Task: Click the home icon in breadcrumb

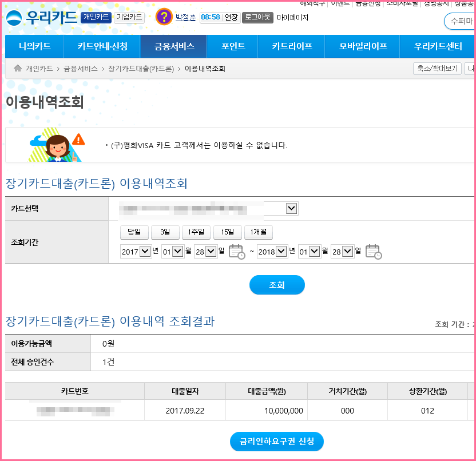Action: (x=17, y=69)
